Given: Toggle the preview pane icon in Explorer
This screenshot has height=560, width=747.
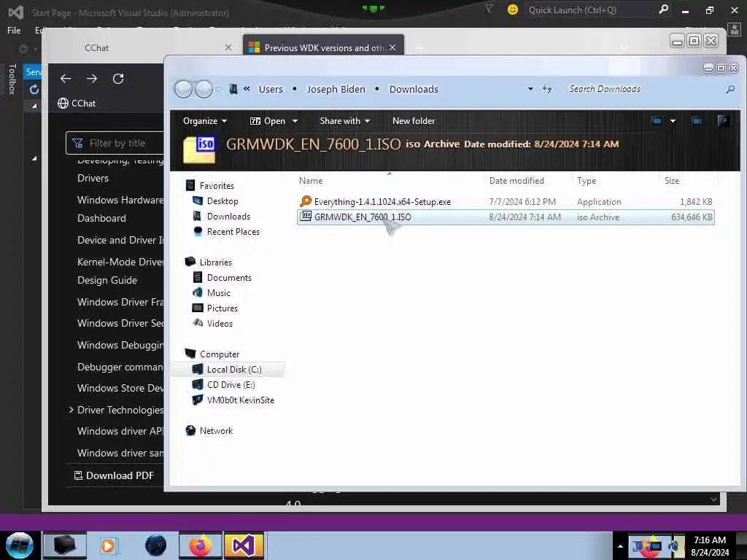Looking at the screenshot, I should pyautogui.click(x=697, y=121).
